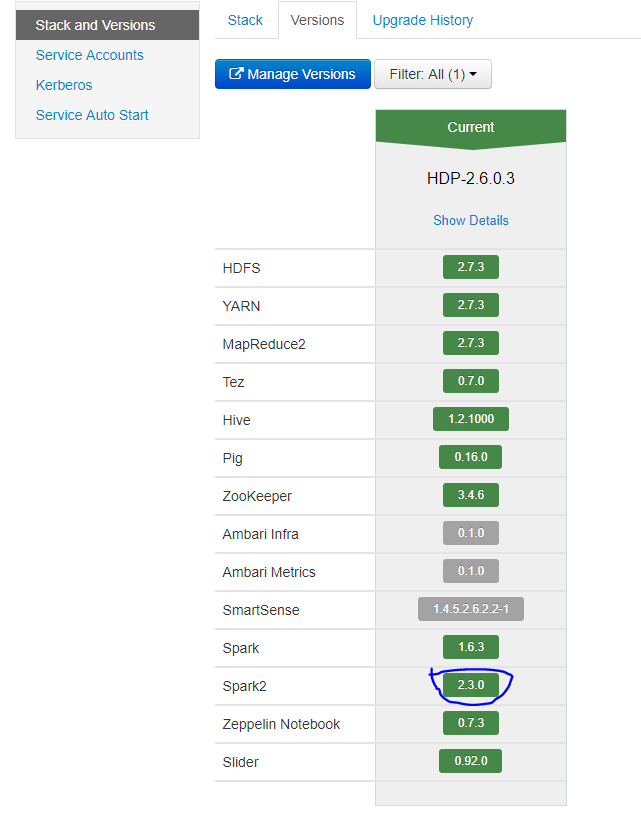This screenshot has width=641, height=832.
Task: Click the gray SmartSense version badge
Action: click(x=470, y=609)
